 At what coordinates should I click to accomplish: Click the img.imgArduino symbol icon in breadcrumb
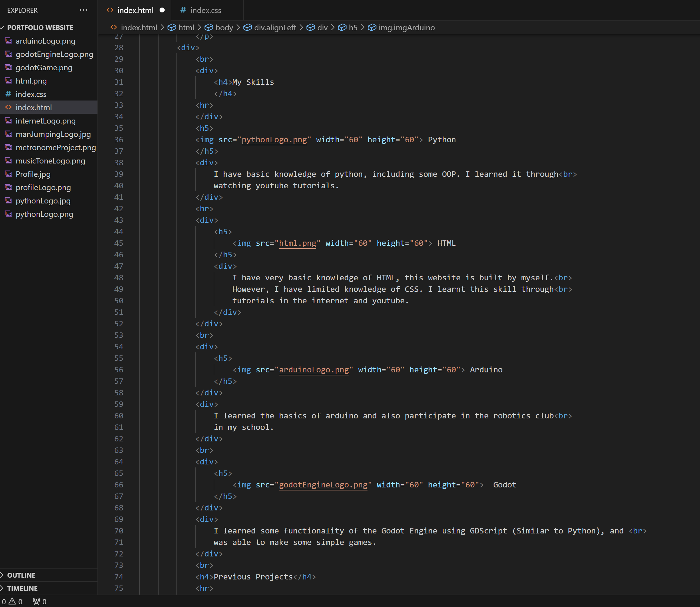click(372, 28)
